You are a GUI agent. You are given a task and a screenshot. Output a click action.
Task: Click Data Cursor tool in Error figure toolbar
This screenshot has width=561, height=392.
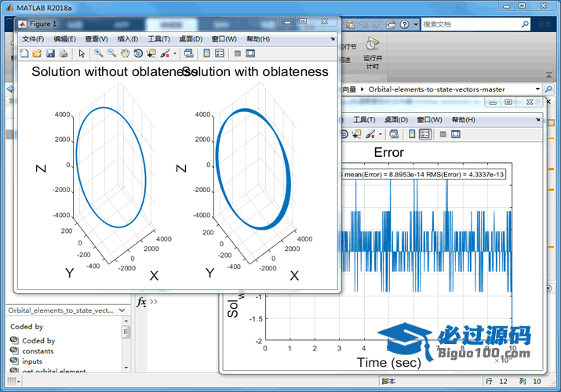click(x=357, y=134)
